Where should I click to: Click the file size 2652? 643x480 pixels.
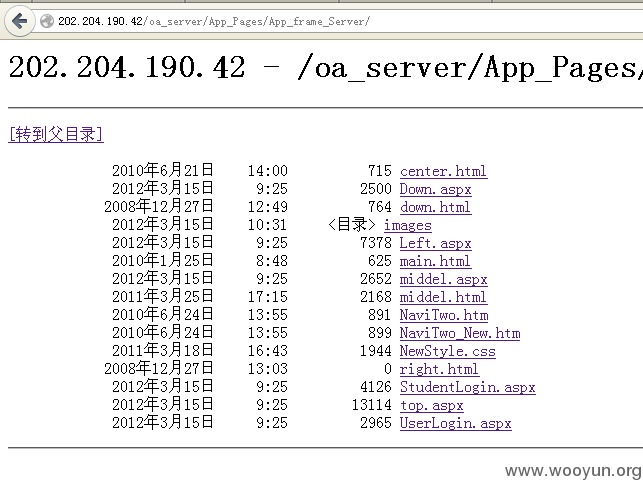click(376, 279)
